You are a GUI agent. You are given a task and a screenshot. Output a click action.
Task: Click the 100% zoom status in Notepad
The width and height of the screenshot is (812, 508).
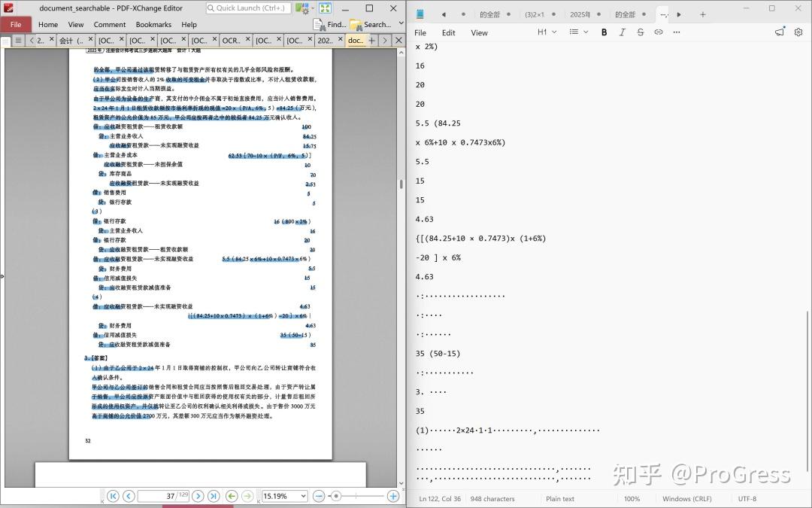click(632, 499)
